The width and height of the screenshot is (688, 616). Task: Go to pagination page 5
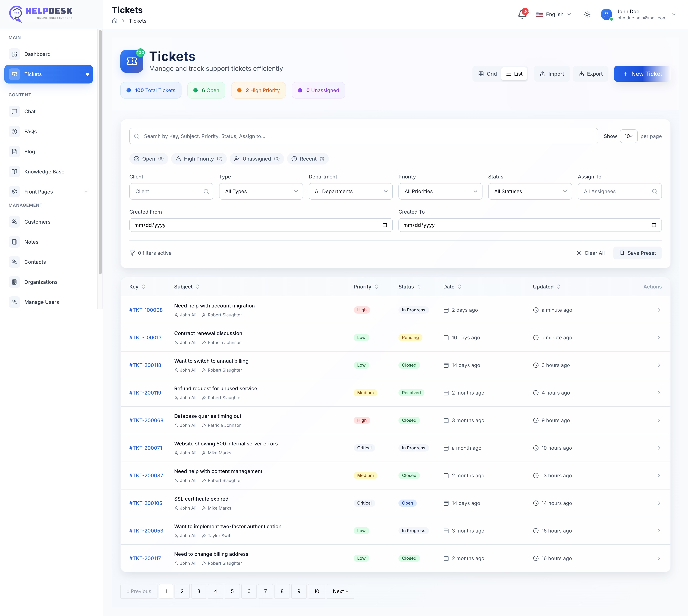coord(232,591)
